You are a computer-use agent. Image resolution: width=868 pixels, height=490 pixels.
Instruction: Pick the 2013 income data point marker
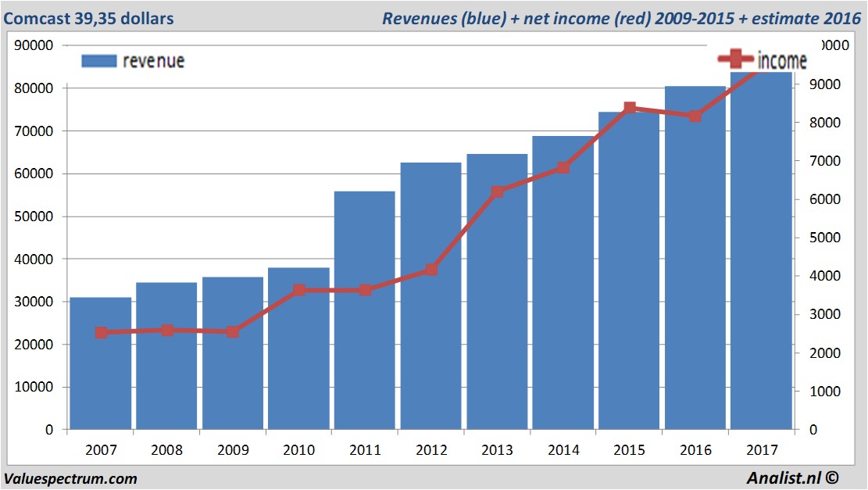tap(497, 191)
